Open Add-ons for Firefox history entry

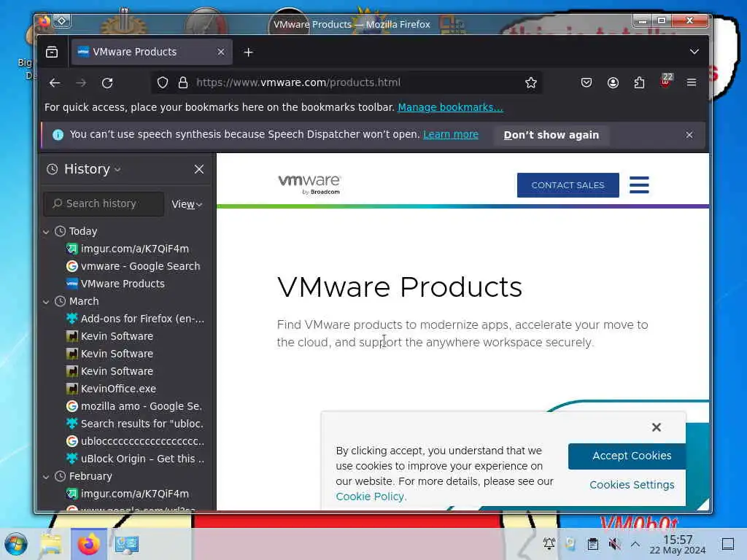[x=135, y=319]
